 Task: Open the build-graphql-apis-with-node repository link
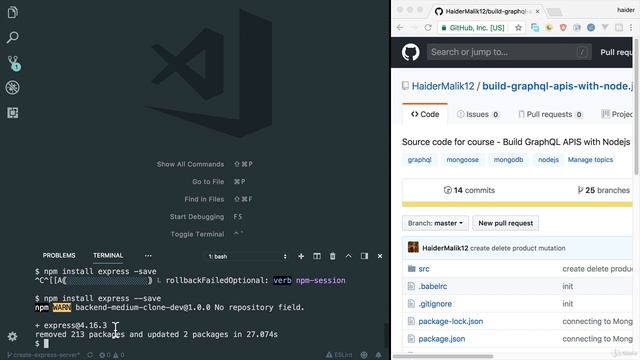coord(558,86)
